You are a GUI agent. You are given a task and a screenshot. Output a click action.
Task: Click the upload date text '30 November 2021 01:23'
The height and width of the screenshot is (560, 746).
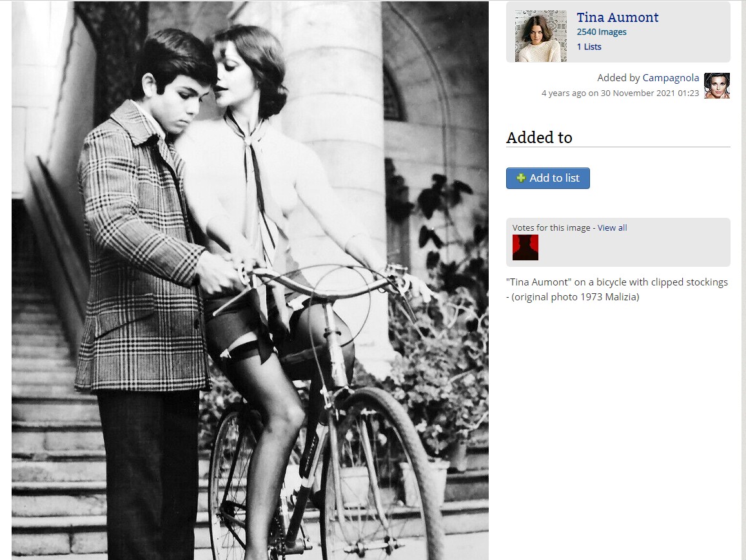650,93
